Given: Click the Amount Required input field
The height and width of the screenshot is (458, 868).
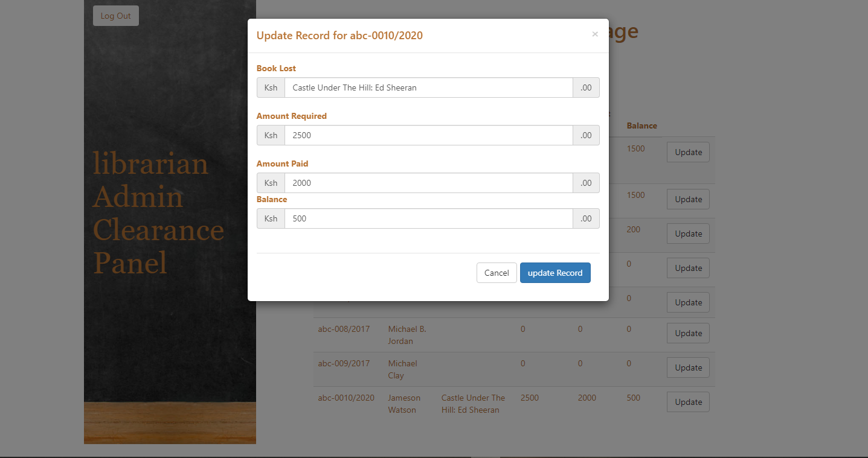Looking at the screenshot, I should pos(429,135).
